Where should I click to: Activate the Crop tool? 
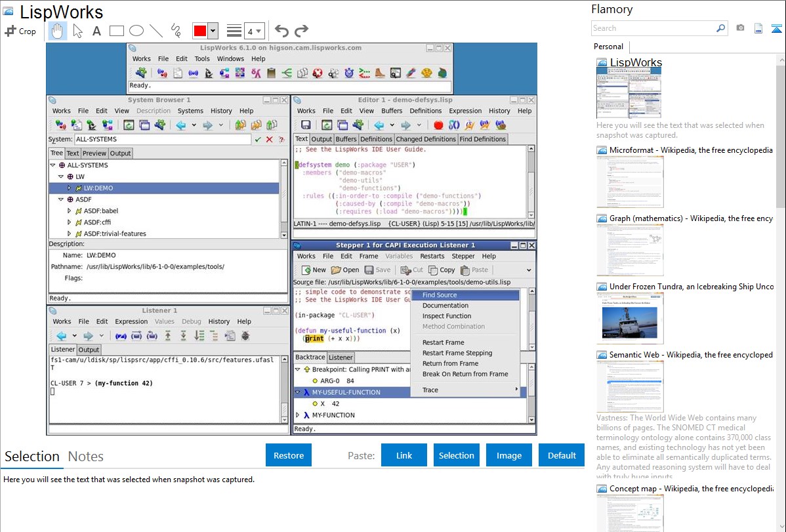point(20,31)
